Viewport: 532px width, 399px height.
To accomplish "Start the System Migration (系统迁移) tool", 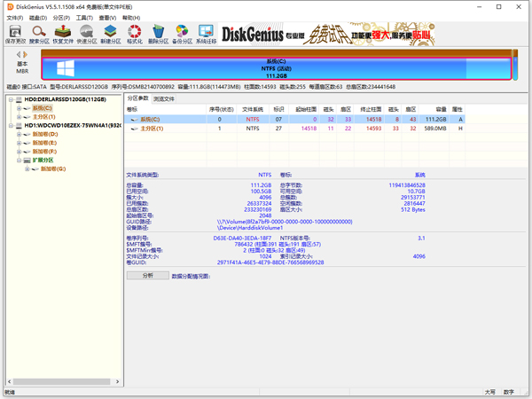I will pos(206,35).
